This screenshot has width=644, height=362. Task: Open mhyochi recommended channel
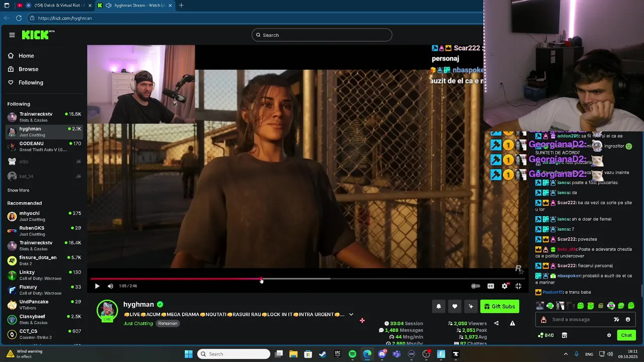pos(44,216)
